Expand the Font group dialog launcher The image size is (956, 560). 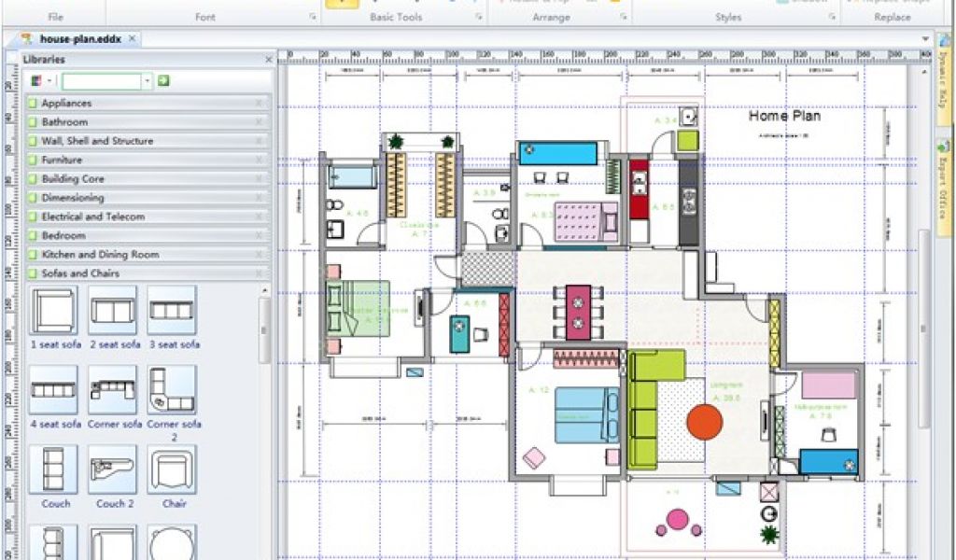[x=313, y=17]
